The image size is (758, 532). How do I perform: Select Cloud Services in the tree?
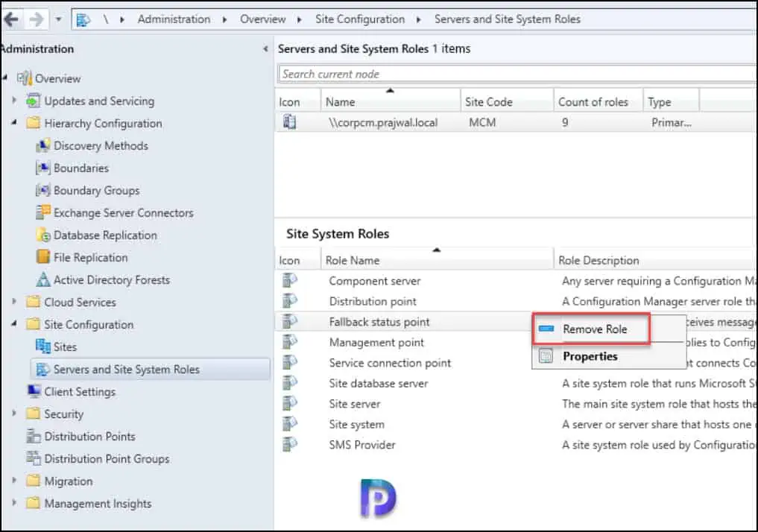80,302
